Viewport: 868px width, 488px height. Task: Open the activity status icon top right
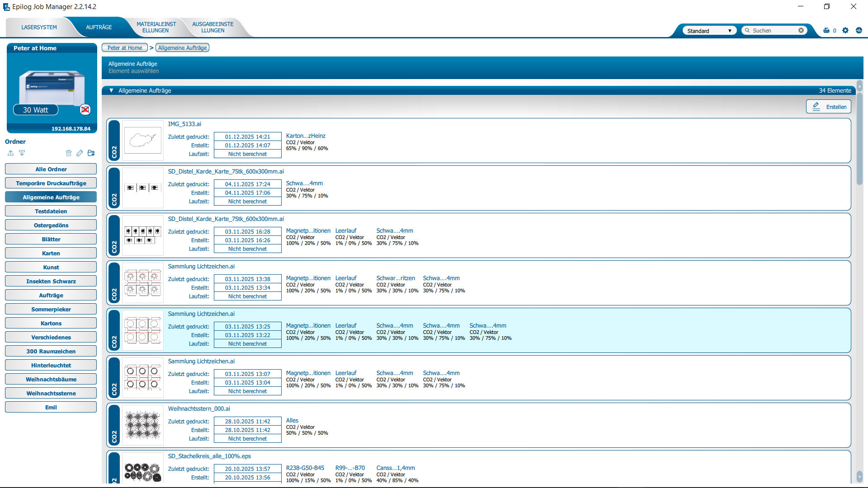point(859,30)
